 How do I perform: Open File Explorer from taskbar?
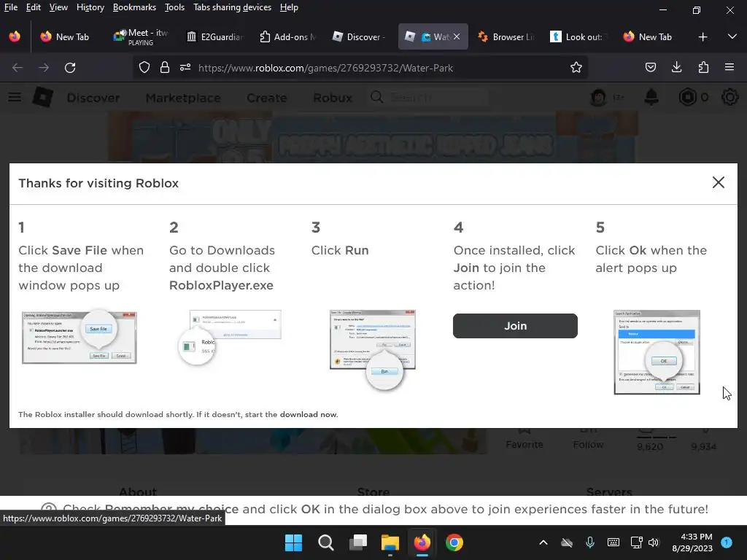390,542
